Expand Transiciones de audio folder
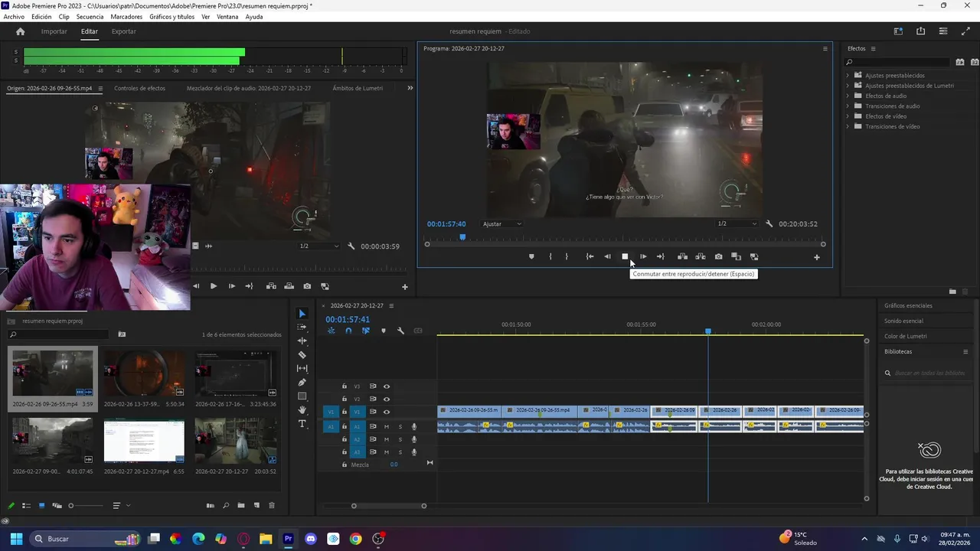The width and height of the screenshot is (980, 551). 848,106
